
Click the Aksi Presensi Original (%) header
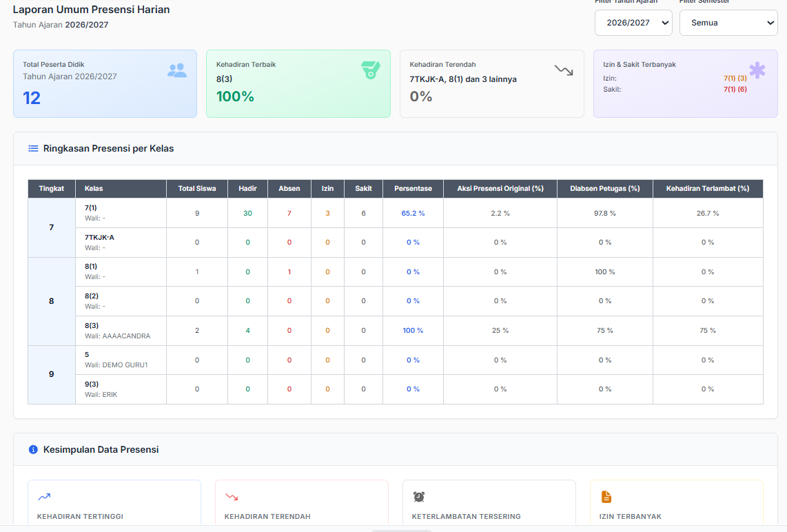[500, 189]
